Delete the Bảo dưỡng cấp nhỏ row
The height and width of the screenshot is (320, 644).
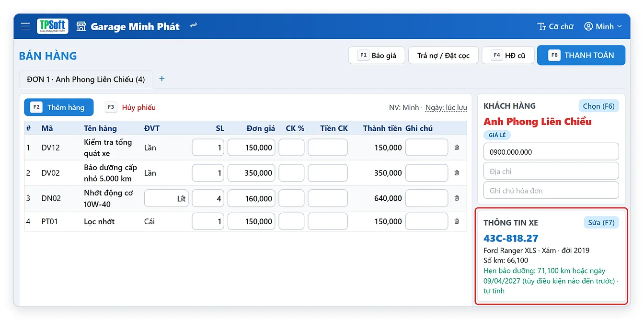[x=457, y=173]
